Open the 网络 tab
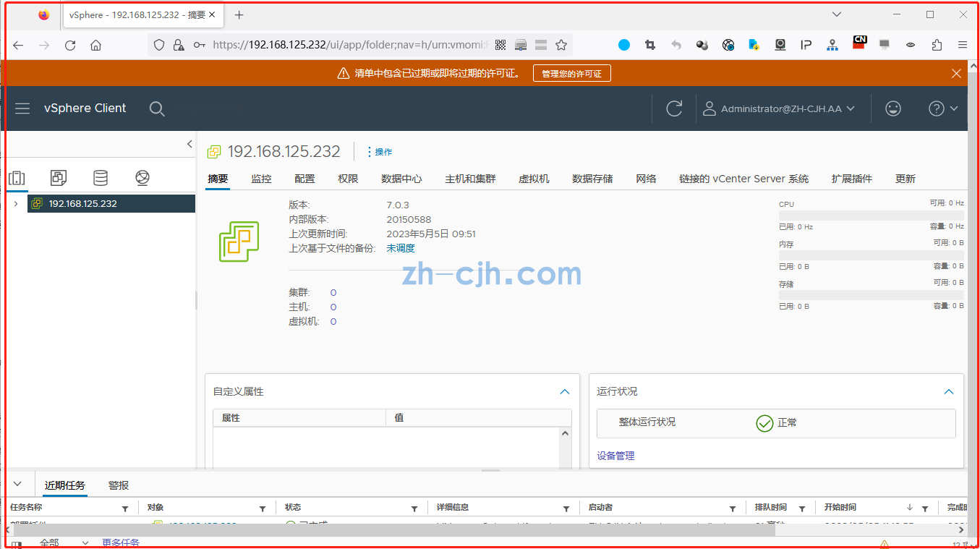The width and height of the screenshot is (980, 549). 646,179
